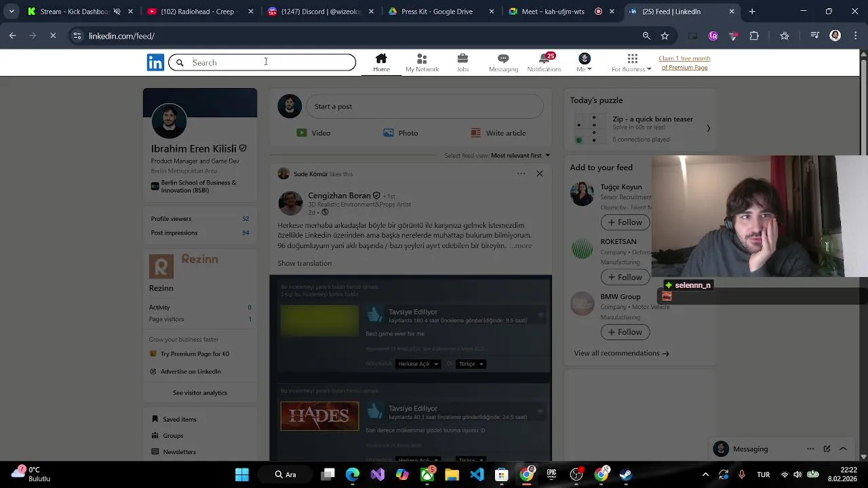Switch to Radiohead Creep YouTube tab
Screen dimensions: 868x488
[x=200, y=12]
